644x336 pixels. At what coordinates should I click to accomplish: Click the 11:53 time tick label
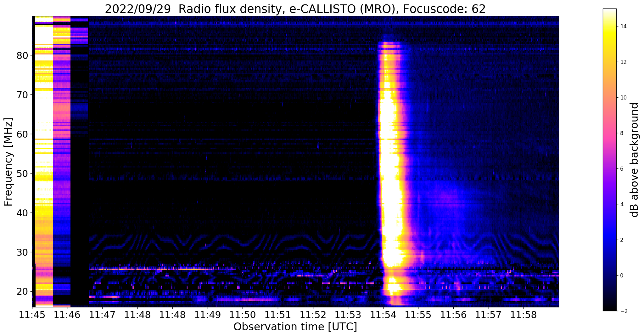pyautogui.click(x=348, y=315)
